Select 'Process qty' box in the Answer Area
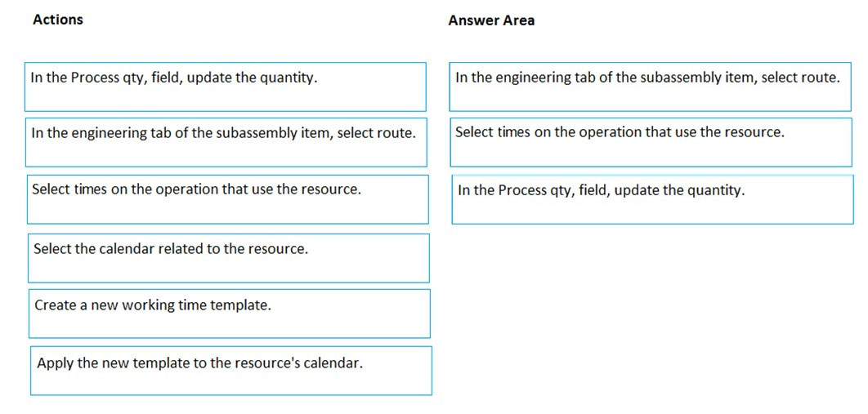This screenshot has width=868, height=414. point(651,198)
